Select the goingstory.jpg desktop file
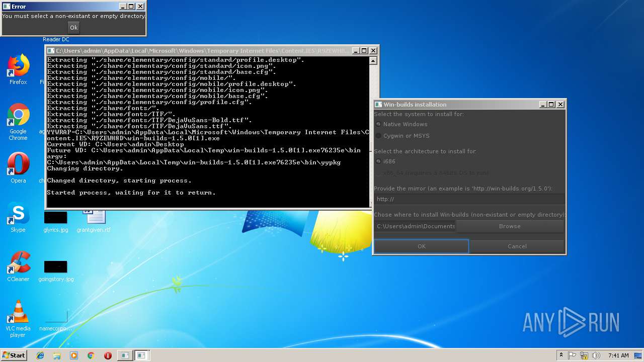This screenshot has width=644, height=362. (x=56, y=271)
